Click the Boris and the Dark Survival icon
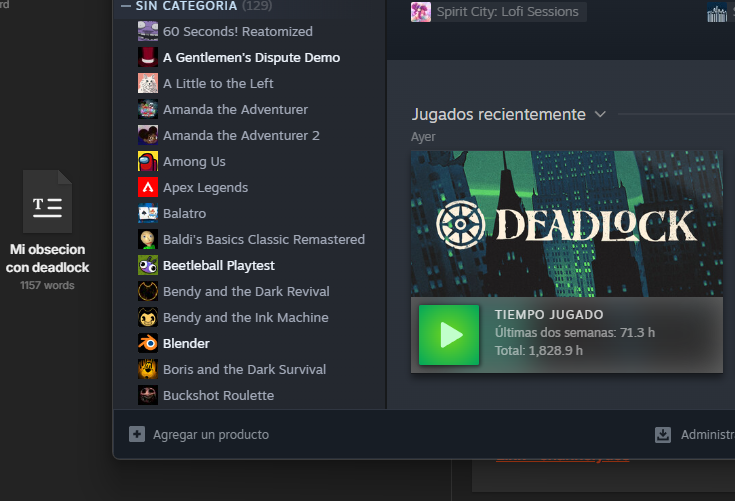The height and width of the screenshot is (501, 735). [x=148, y=369]
